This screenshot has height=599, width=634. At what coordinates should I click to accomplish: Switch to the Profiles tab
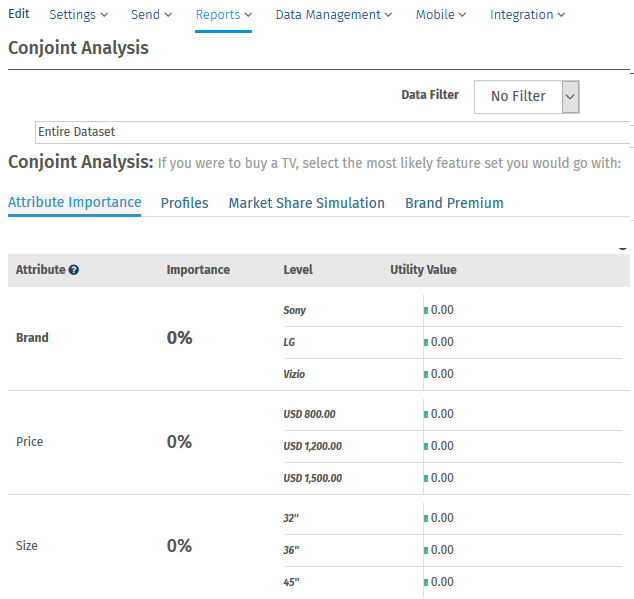tap(185, 203)
